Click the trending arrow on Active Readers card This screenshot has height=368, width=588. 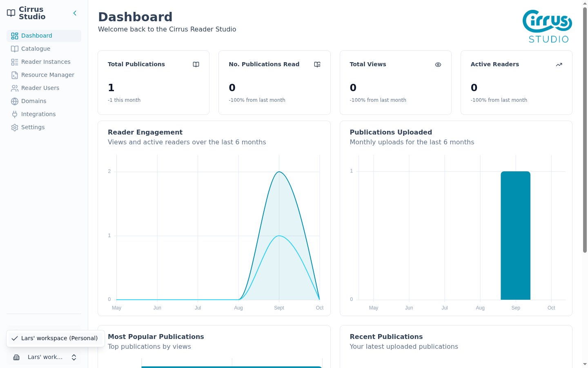tap(559, 65)
